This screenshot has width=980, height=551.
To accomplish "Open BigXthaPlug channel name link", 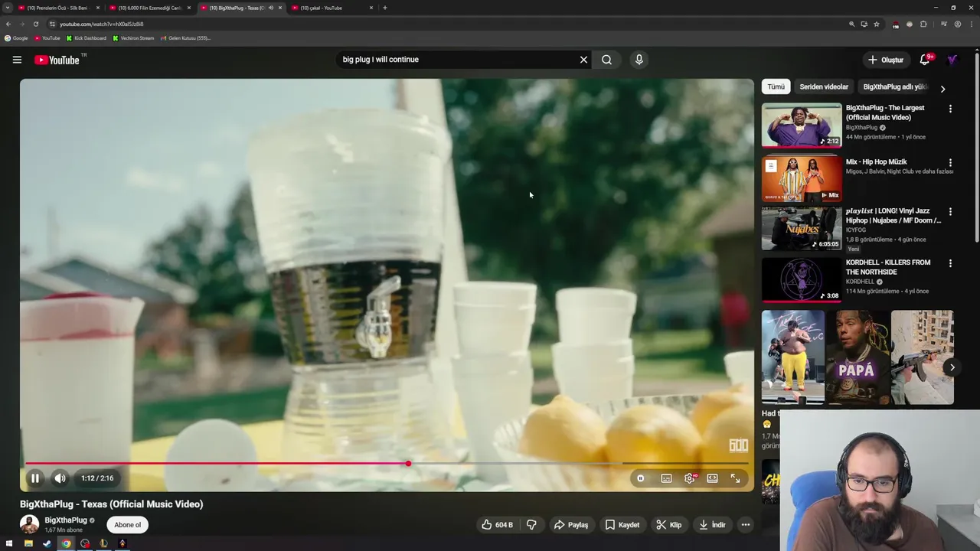I will pos(66,520).
